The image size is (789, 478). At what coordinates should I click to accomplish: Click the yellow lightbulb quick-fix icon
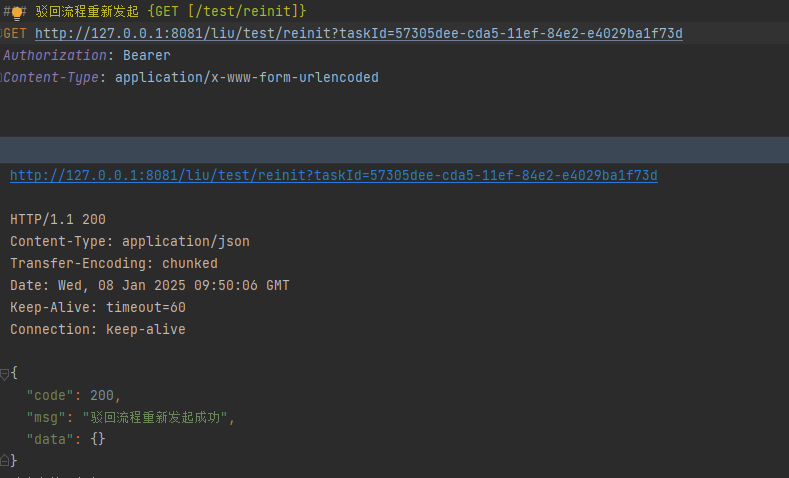(x=17, y=12)
